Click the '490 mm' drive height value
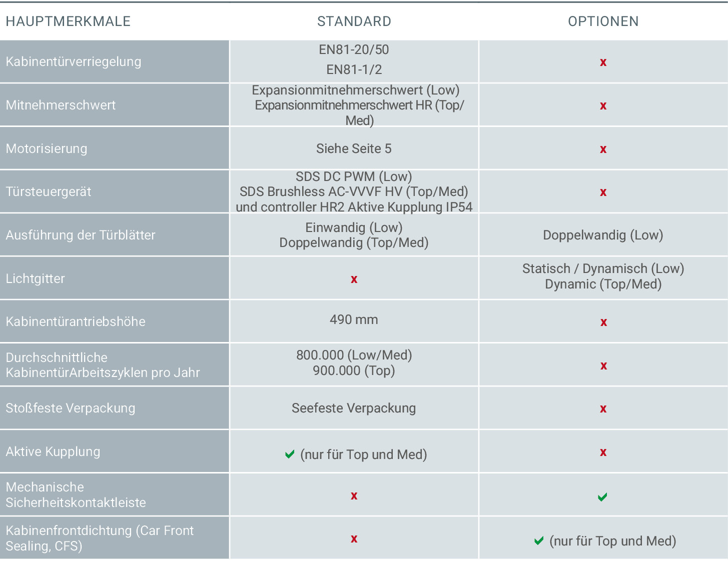This screenshot has height=566, width=728. 354,319
